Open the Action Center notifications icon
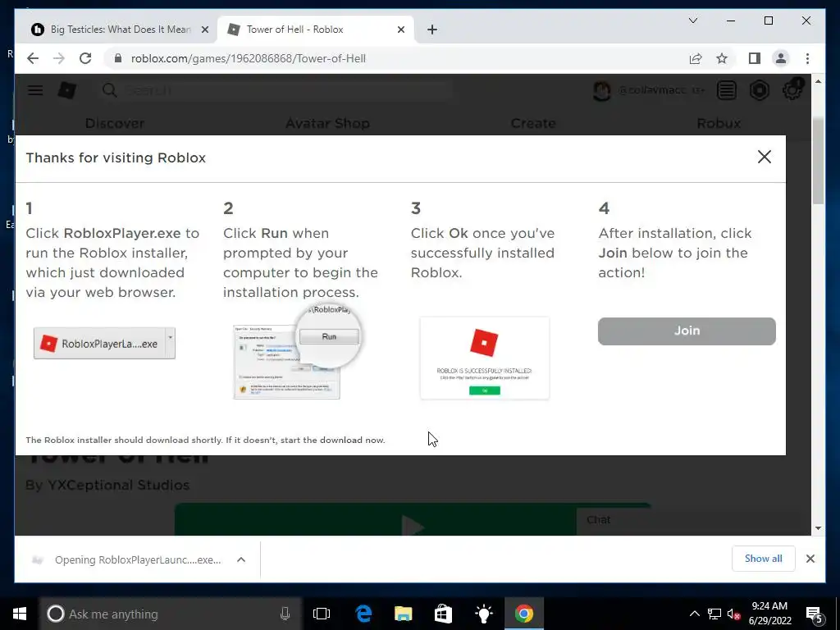Viewport: 840px width, 630px height. [x=815, y=614]
